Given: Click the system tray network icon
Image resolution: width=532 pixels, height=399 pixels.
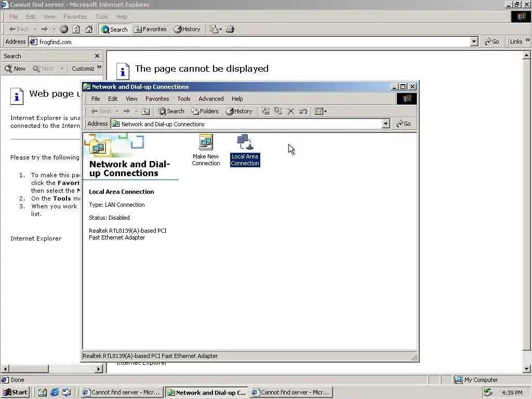Looking at the screenshot, I should coord(488,392).
